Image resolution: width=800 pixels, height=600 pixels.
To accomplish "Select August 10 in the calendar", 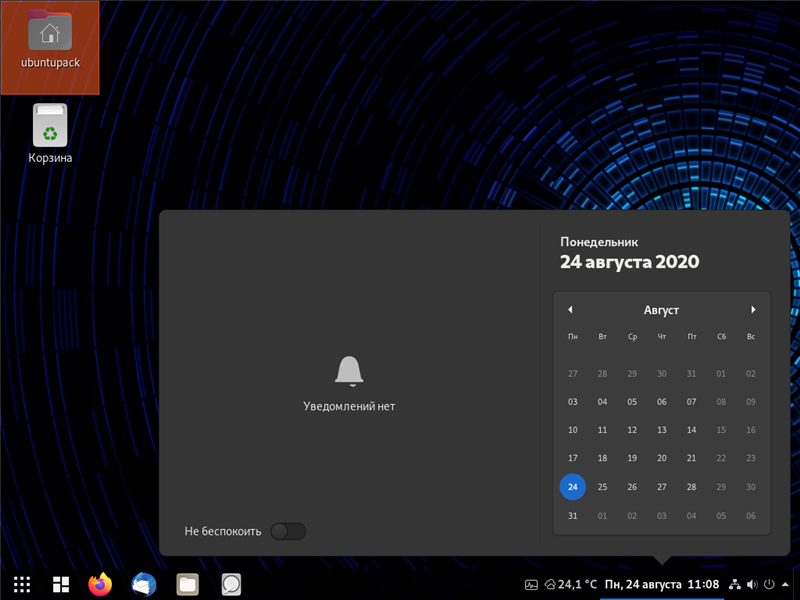I will 572,430.
